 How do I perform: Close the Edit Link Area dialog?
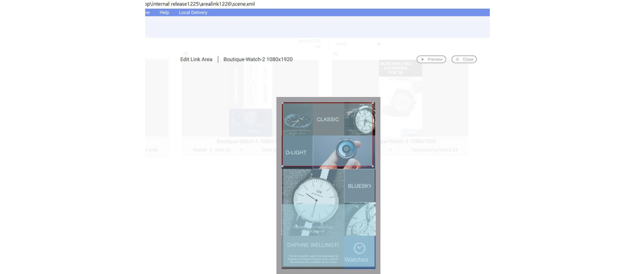pyautogui.click(x=464, y=59)
